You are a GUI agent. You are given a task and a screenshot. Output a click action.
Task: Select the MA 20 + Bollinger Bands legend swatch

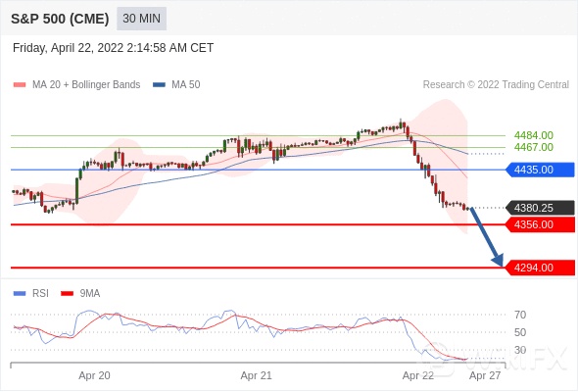click(x=20, y=85)
